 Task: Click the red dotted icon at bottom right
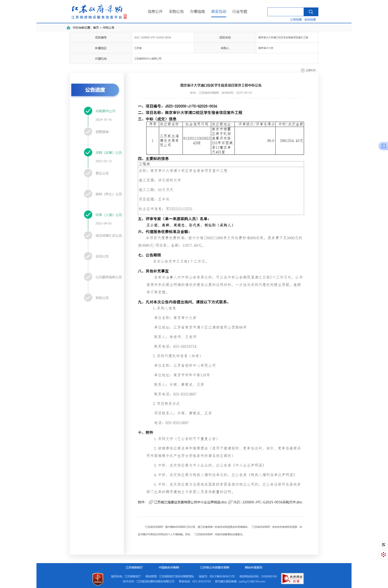tap(383, 555)
